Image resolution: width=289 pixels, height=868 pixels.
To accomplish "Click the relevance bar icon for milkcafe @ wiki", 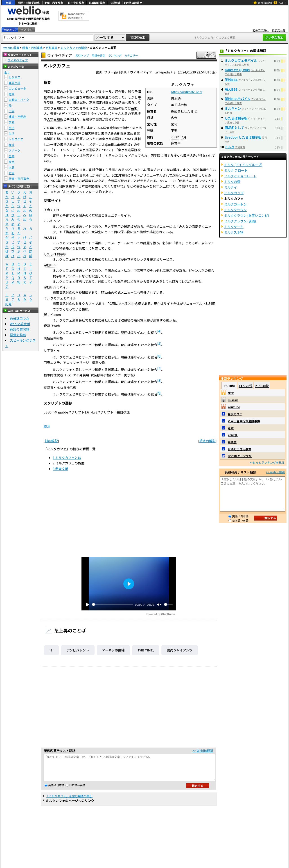I will (x=283, y=71).
